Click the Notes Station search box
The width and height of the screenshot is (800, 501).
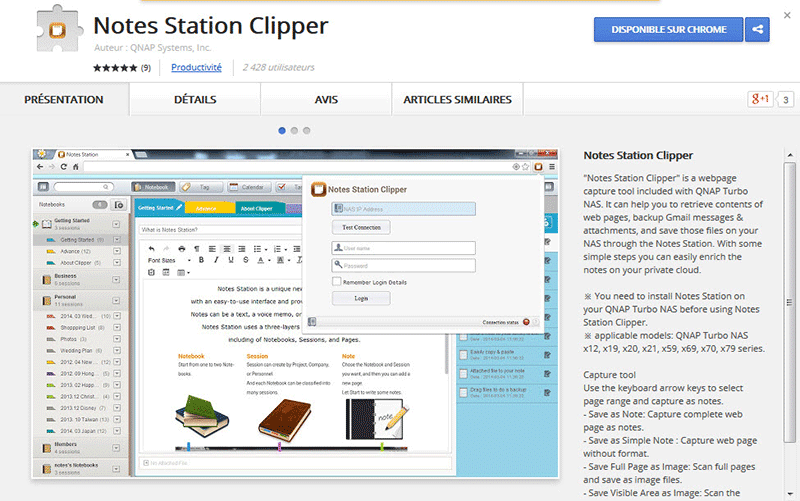[x=83, y=187]
